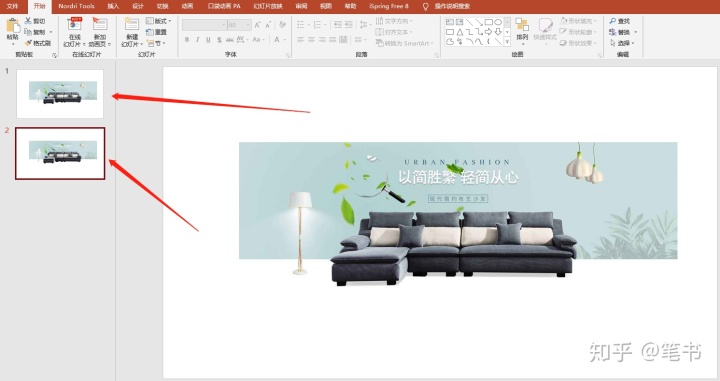Toggle text Shadow (S) formatting
The image size is (720, 381).
click(219, 40)
